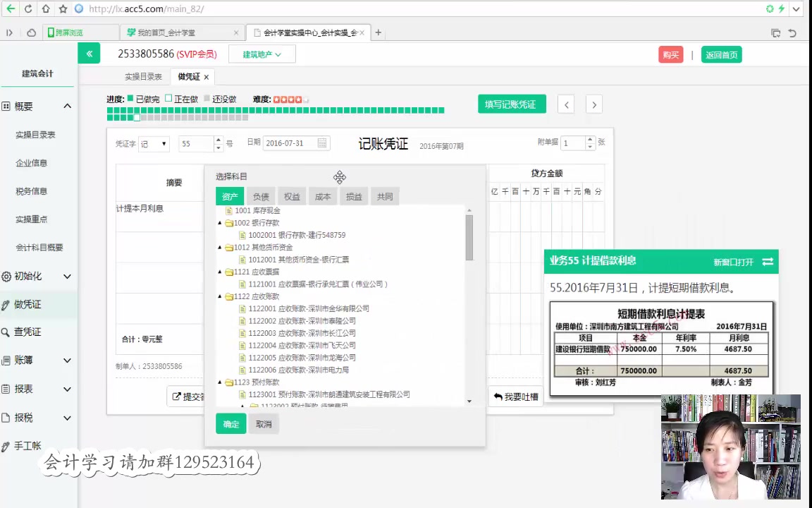812x508 pixels.
Task: Click the calendar icon next to date 2016-07-31
Action: point(321,143)
